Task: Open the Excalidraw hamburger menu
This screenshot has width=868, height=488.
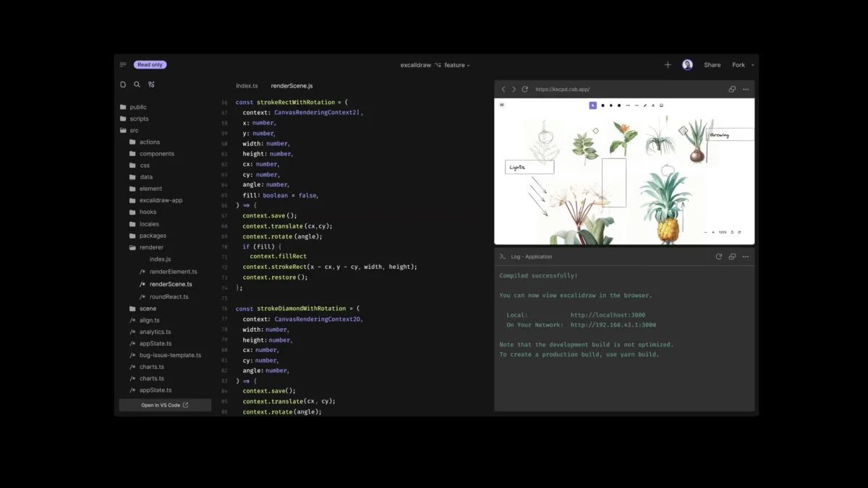Action: point(502,105)
